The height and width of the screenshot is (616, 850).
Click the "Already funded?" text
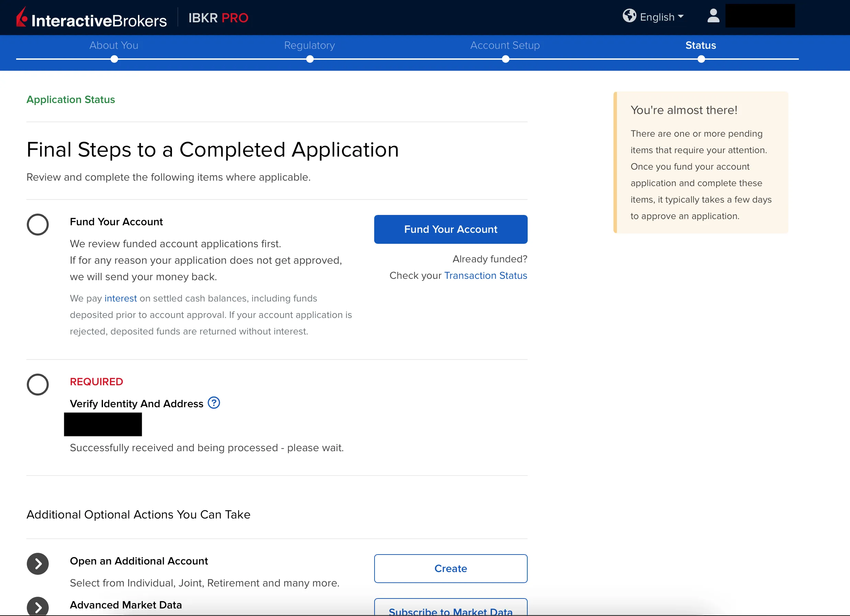(x=490, y=259)
